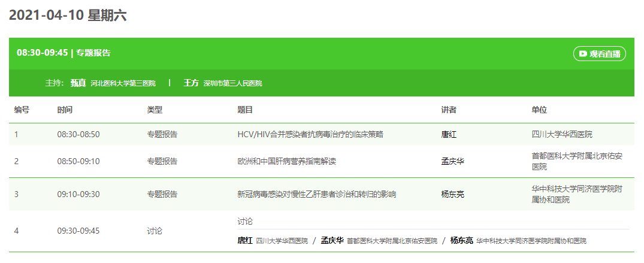Click 杨东亮 in the discussion panelist list
Viewport: 644px width, 263px height.
461,240
